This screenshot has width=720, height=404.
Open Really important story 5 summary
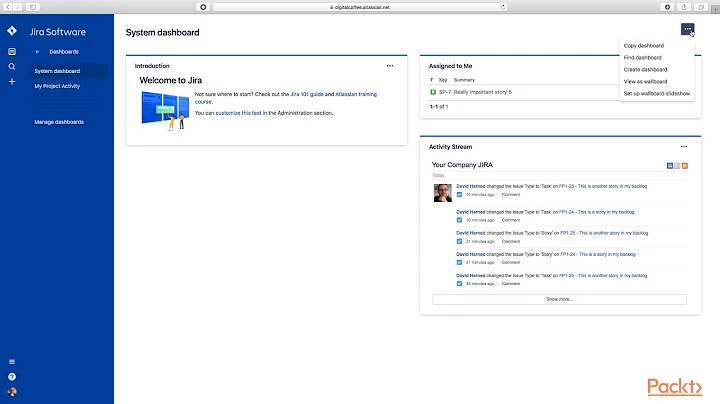click(483, 92)
